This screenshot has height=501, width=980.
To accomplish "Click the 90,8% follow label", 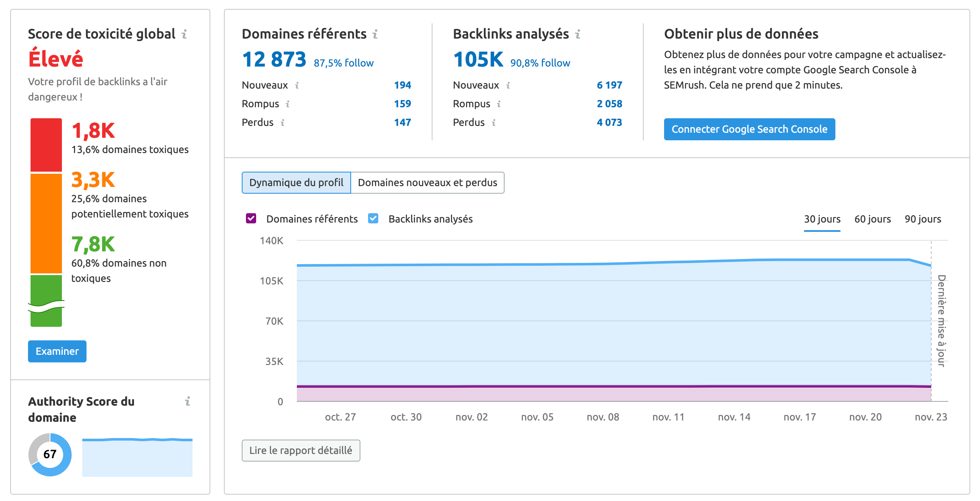I will click(540, 63).
